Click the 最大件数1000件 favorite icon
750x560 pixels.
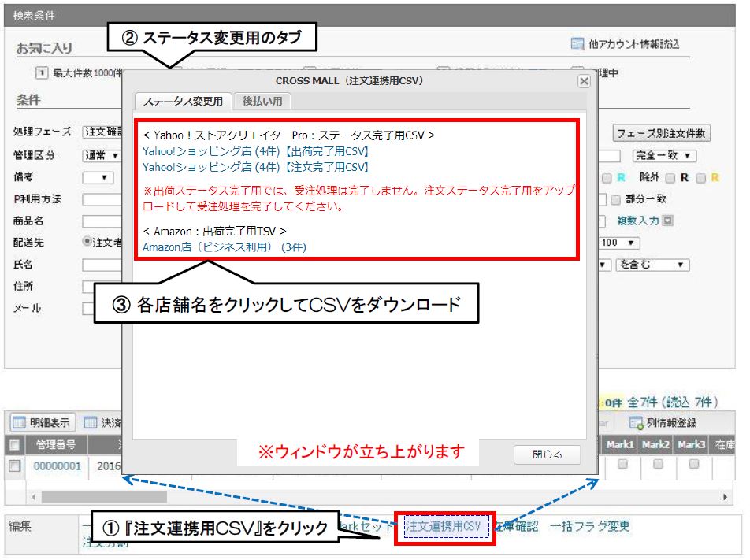point(42,72)
